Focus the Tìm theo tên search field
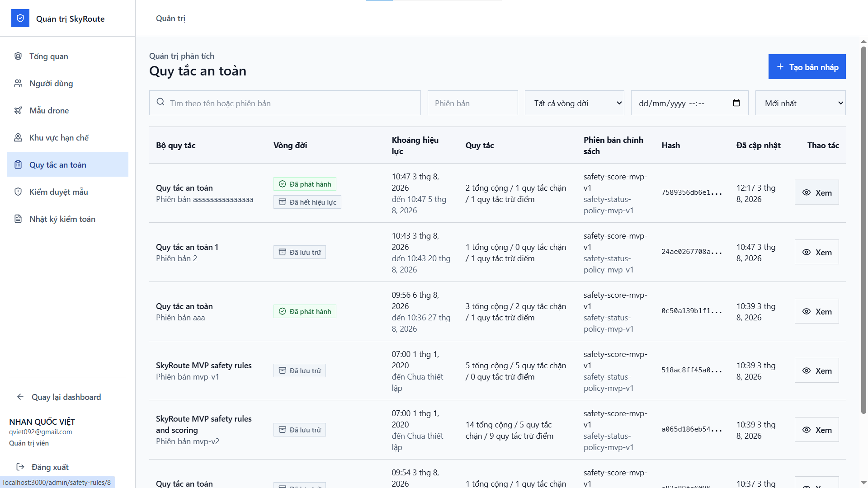 pos(285,103)
